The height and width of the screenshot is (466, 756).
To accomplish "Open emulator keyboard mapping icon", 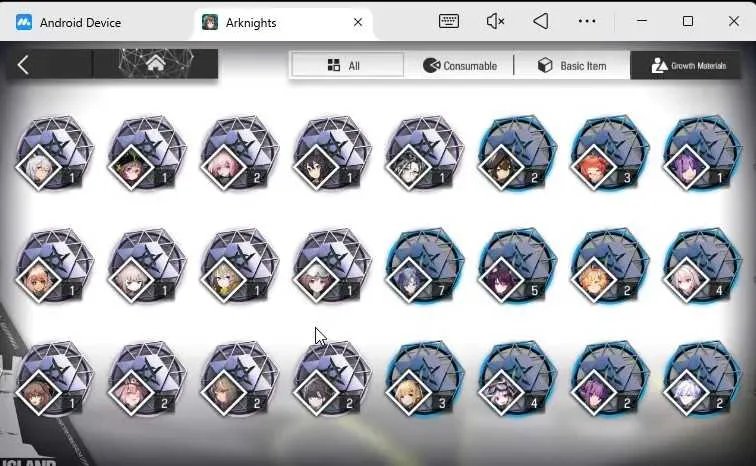I will (x=448, y=21).
